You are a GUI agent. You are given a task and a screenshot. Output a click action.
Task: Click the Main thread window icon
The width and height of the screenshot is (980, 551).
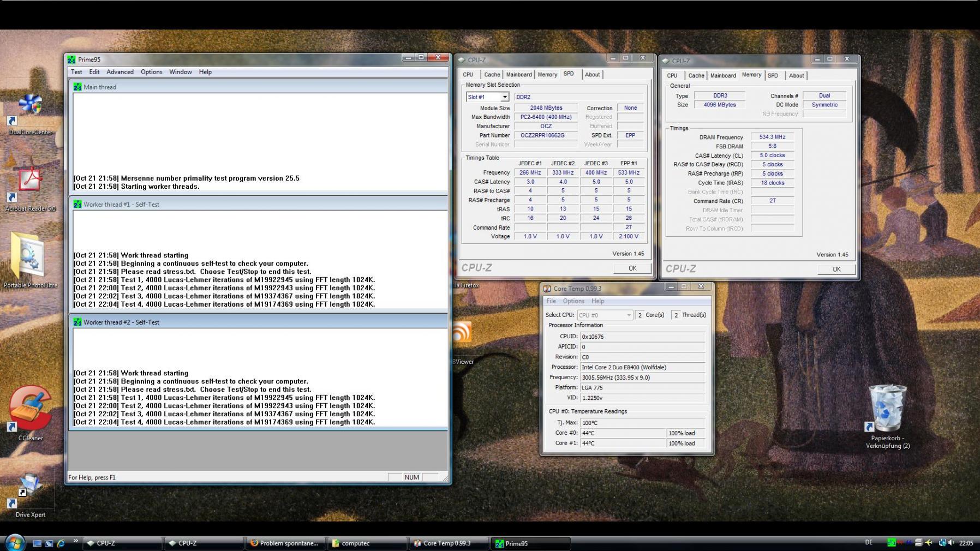click(77, 87)
